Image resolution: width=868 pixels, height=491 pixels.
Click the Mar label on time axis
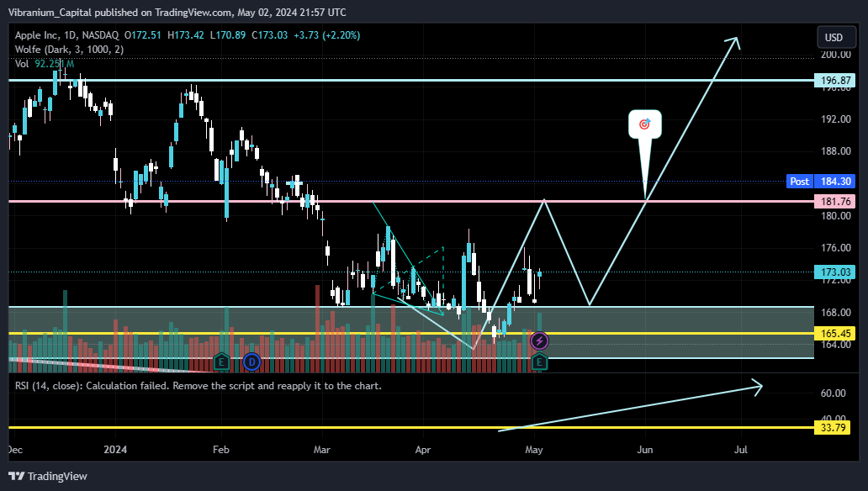321,450
